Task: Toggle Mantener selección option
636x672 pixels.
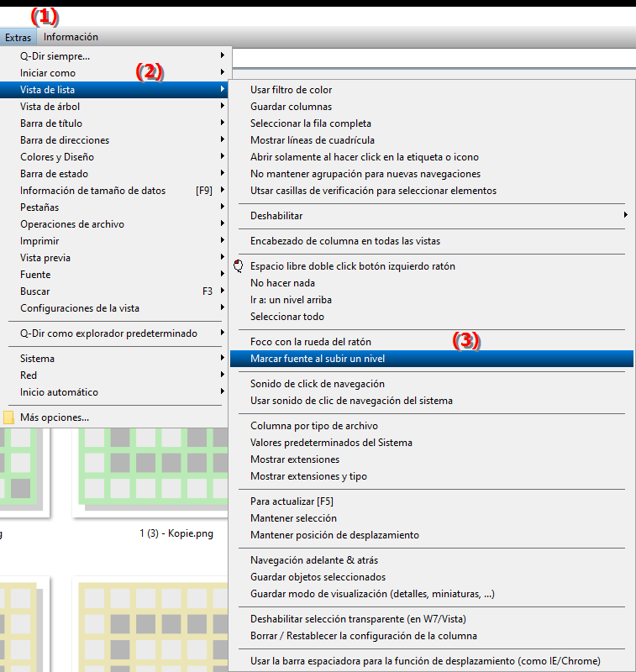Action: pos(432,518)
